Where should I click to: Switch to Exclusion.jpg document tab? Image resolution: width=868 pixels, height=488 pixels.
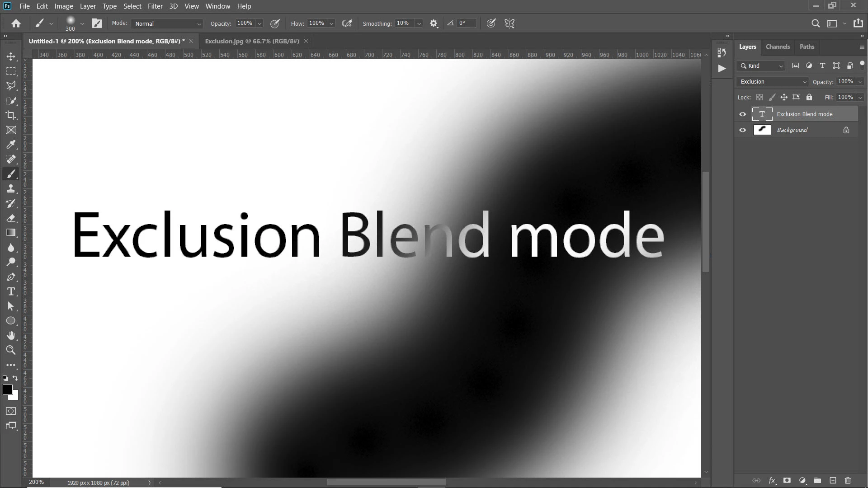[252, 41]
